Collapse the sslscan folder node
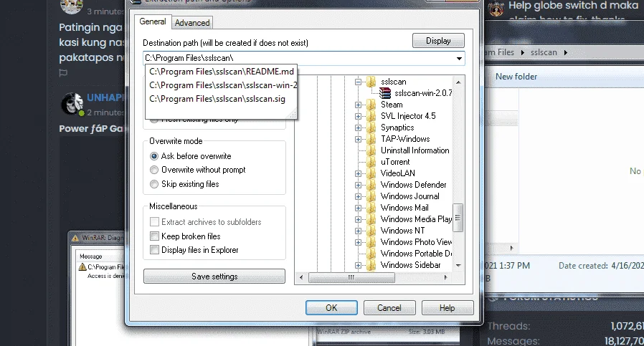The width and height of the screenshot is (644, 346). pos(358,82)
